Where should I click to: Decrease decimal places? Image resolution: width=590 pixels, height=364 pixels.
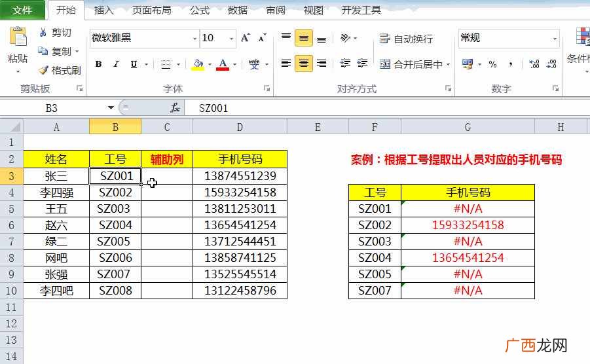click(x=551, y=64)
